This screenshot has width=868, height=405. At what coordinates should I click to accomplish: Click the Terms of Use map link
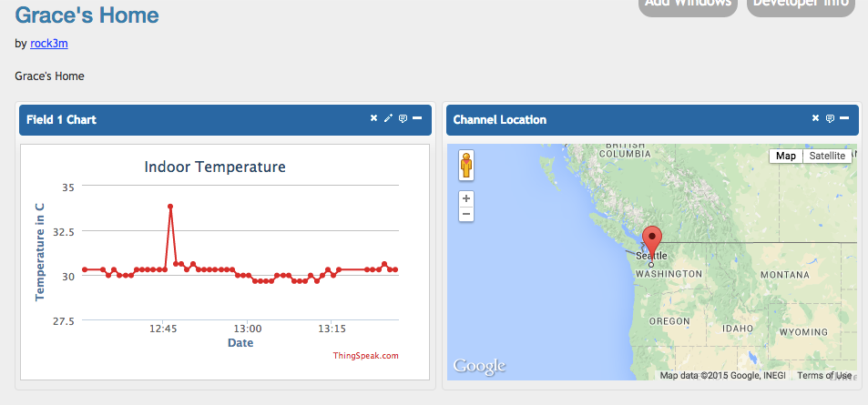(x=823, y=375)
